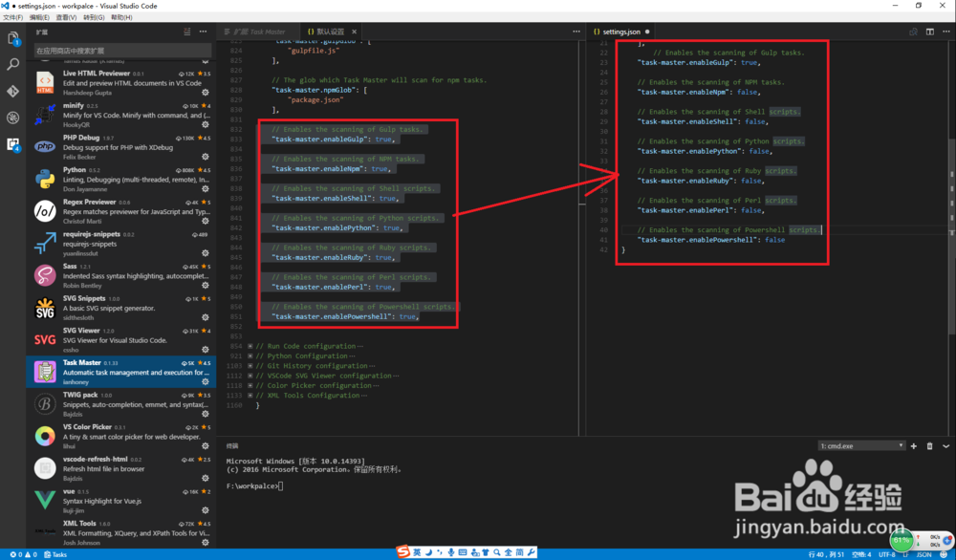Open more actions for left editor group
Screen dimensions: 956x560
coord(576,32)
